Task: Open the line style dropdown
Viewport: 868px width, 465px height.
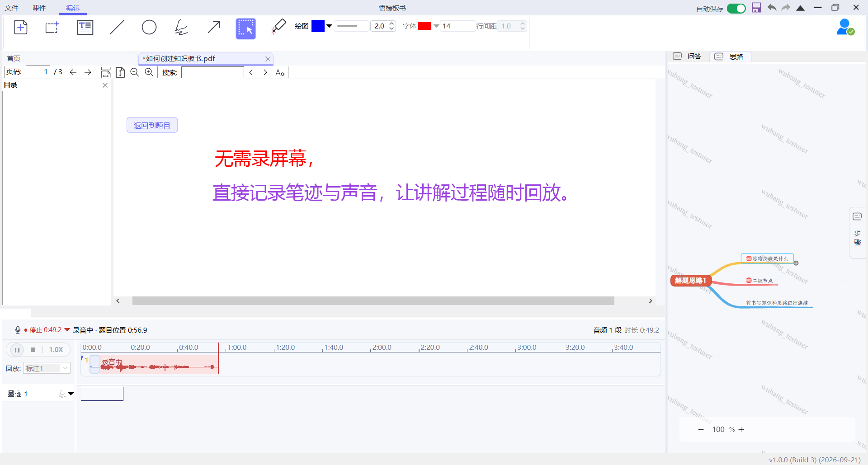Action: 351,26
